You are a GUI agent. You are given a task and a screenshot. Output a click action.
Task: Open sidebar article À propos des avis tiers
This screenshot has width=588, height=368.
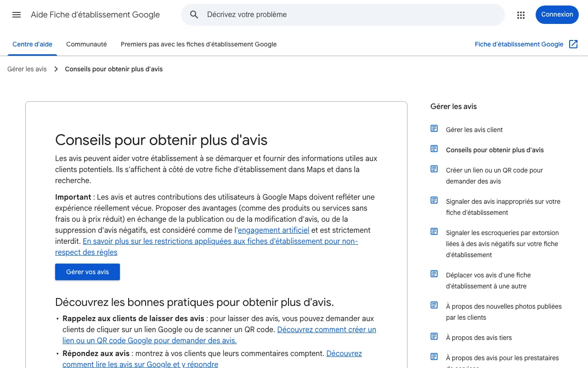tap(479, 338)
